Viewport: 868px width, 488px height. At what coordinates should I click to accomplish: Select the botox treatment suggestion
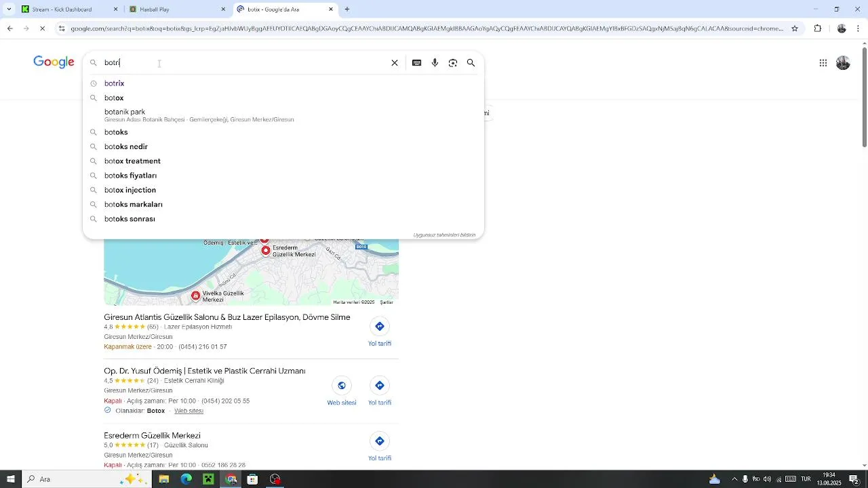click(283, 161)
